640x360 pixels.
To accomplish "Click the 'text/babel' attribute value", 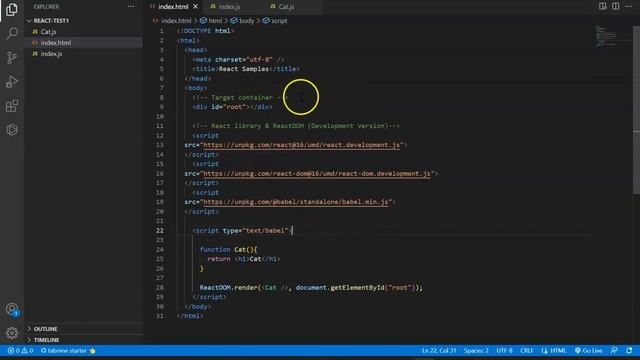I will click(x=265, y=231).
